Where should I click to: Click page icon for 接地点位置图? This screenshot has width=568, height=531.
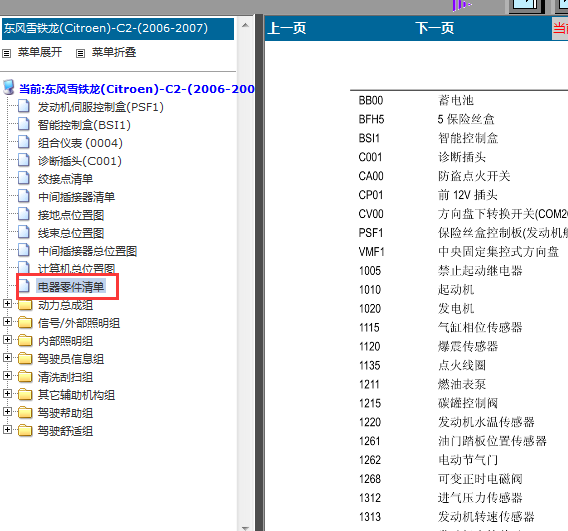tap(24, 214)
